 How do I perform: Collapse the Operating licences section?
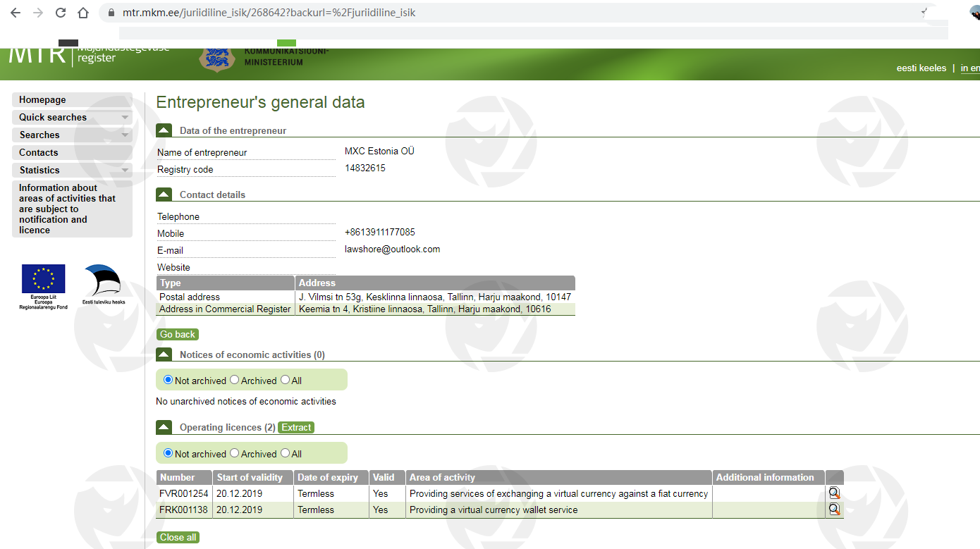[x=164, y=427]
